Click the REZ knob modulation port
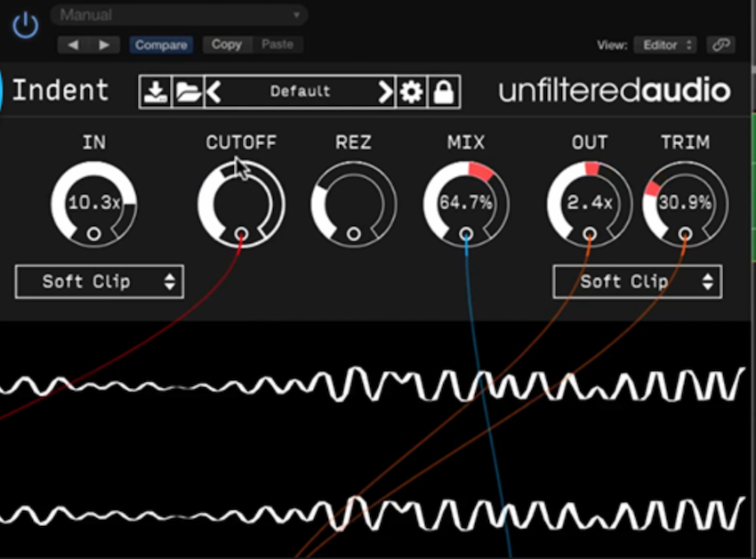This screenshot has width=756, height=559. (353, 234)
